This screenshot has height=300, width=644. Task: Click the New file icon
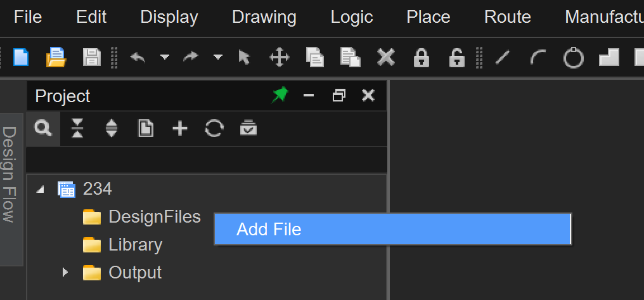(22, 58)
